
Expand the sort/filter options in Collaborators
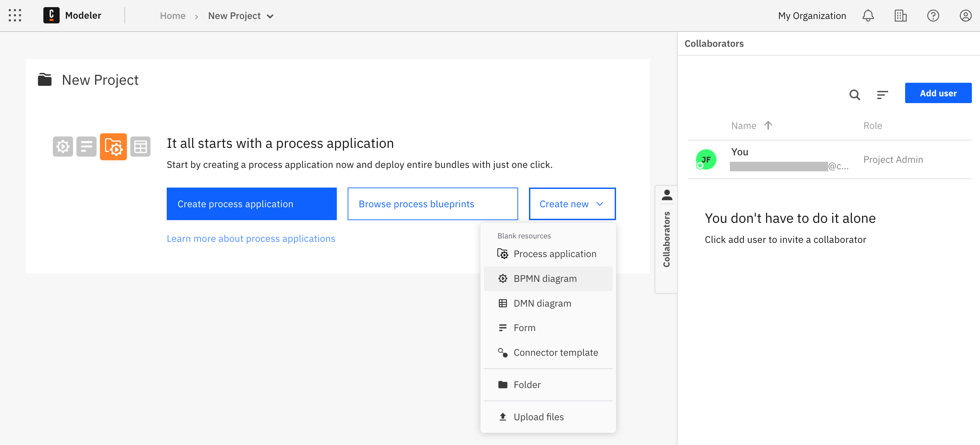coord(882,95)
